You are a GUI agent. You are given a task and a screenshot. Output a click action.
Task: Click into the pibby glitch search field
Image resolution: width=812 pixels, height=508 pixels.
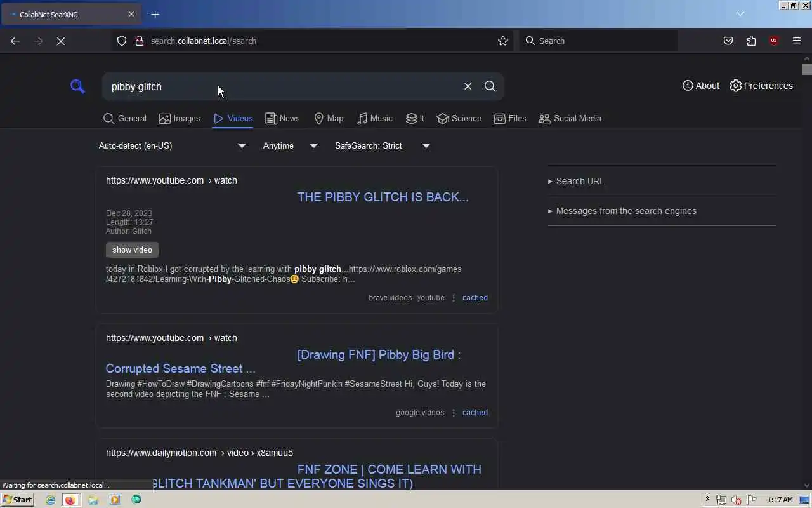pyautogui.click(x=282, y=86)
